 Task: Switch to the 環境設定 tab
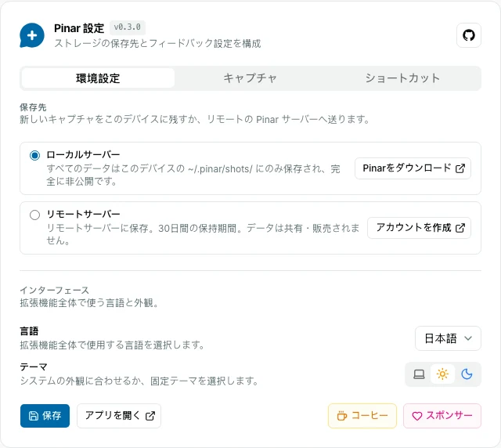pyautogui.click(x=98, y=78)
